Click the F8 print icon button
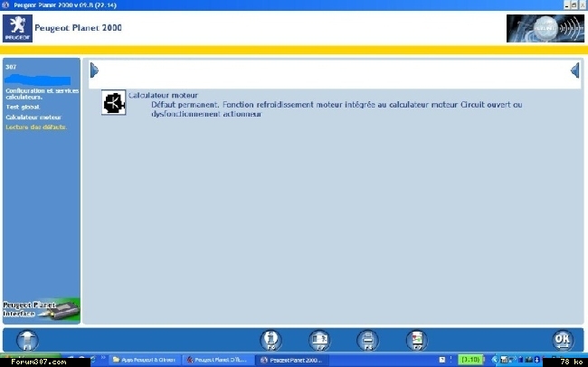This screenshot has width=588, height=367. click(x=368, y=341)
